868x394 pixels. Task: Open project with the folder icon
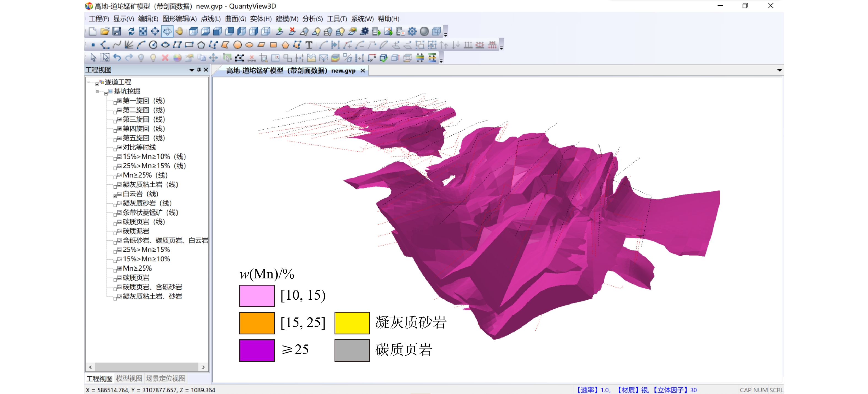point(105,31)
